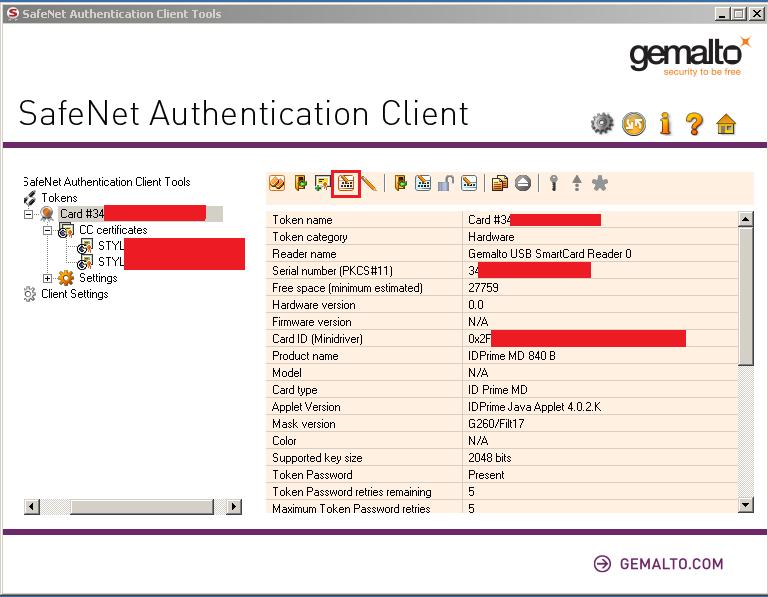Click the 'Token Password retries remaining' label
The height and width of the screenshot is (597, 768).
352,492
